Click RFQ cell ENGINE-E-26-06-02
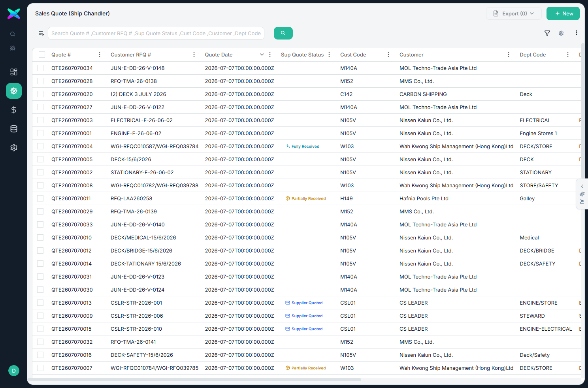588x388 pixels. pos(136,133)
